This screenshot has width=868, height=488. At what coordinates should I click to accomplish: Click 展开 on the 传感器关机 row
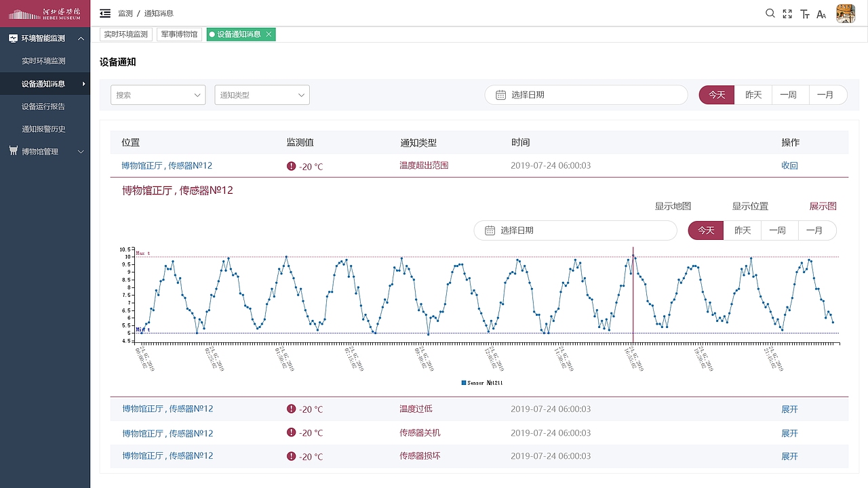789,433
